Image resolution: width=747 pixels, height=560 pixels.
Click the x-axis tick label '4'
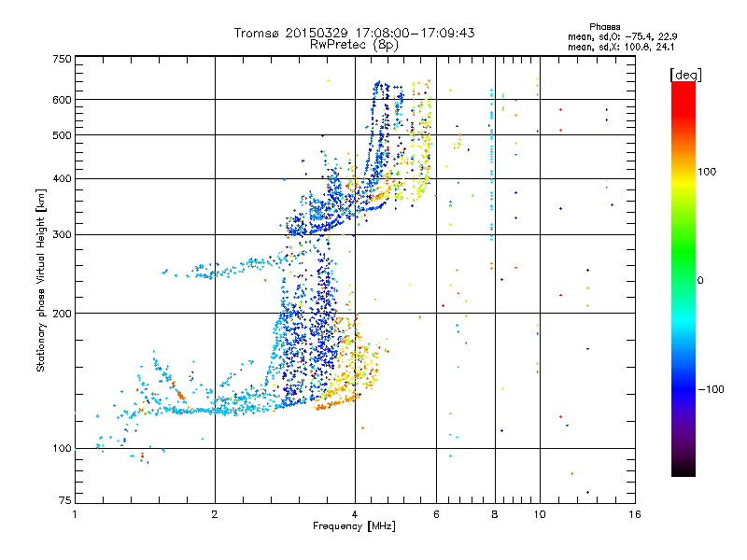(355, 514)
